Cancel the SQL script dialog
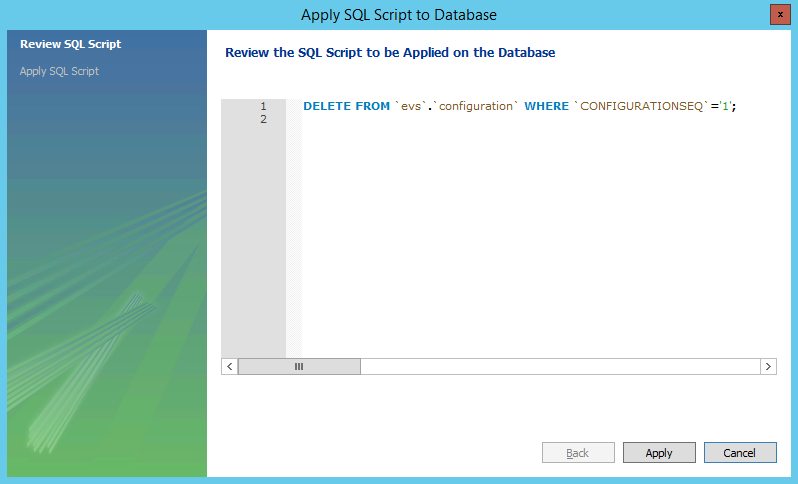The image size is (798, 484). click(740, 453)
